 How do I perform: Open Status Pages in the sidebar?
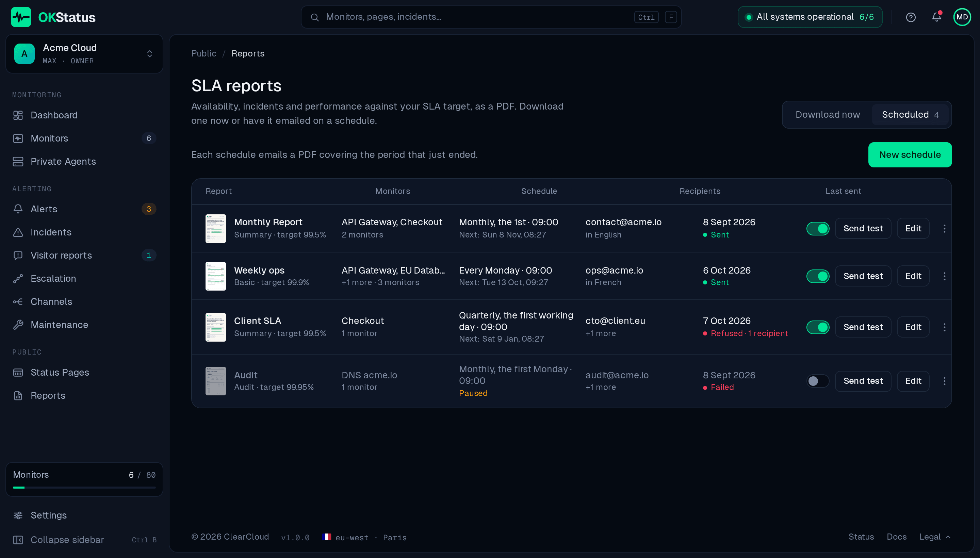(84, 372)
